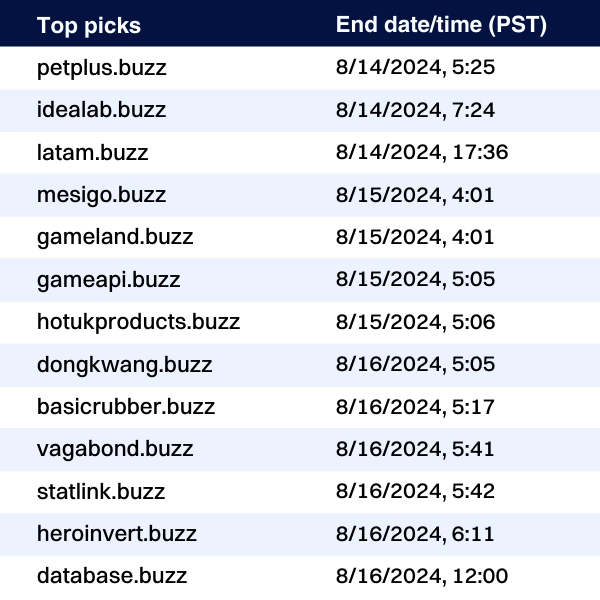Click the End date/time (PST) header
Image resolution: width=600 pixels, height=600 pixels.
click(x=441, y=25)
